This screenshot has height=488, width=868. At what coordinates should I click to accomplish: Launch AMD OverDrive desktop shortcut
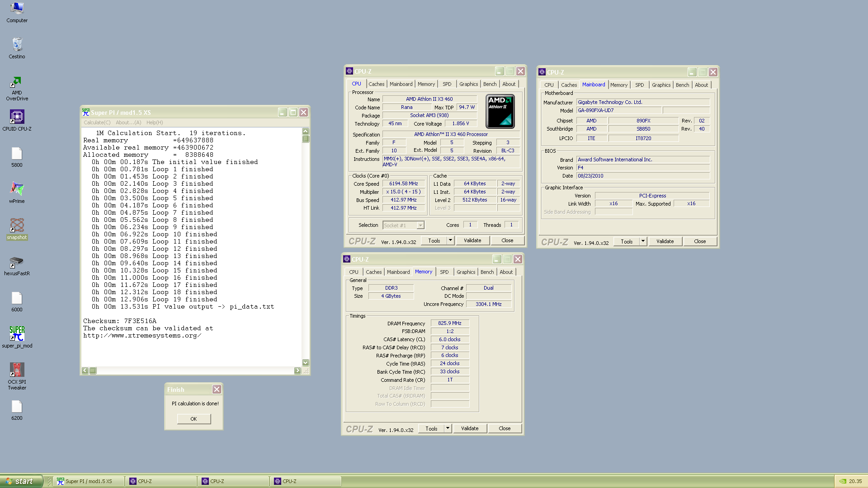tap(17, 88)
